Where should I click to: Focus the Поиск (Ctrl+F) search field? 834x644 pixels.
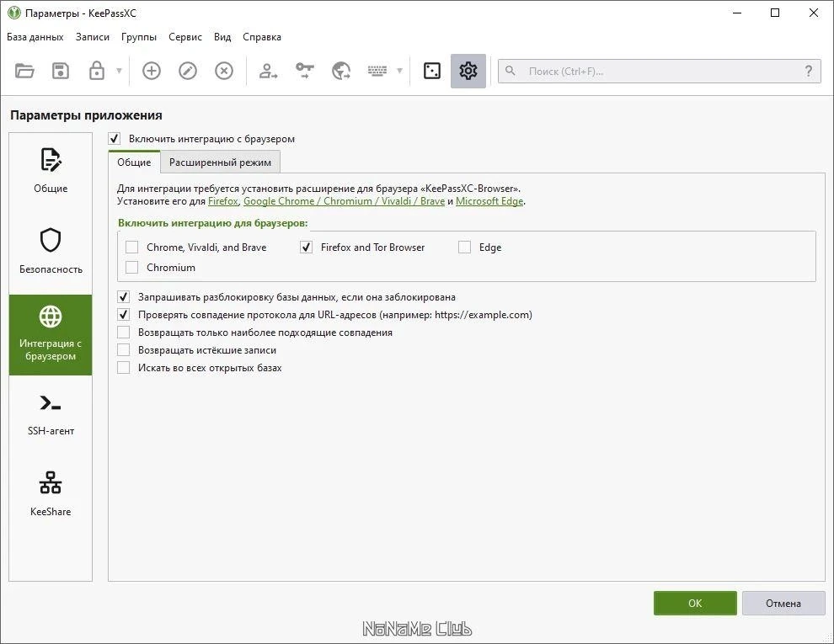(x=660, y=72)
